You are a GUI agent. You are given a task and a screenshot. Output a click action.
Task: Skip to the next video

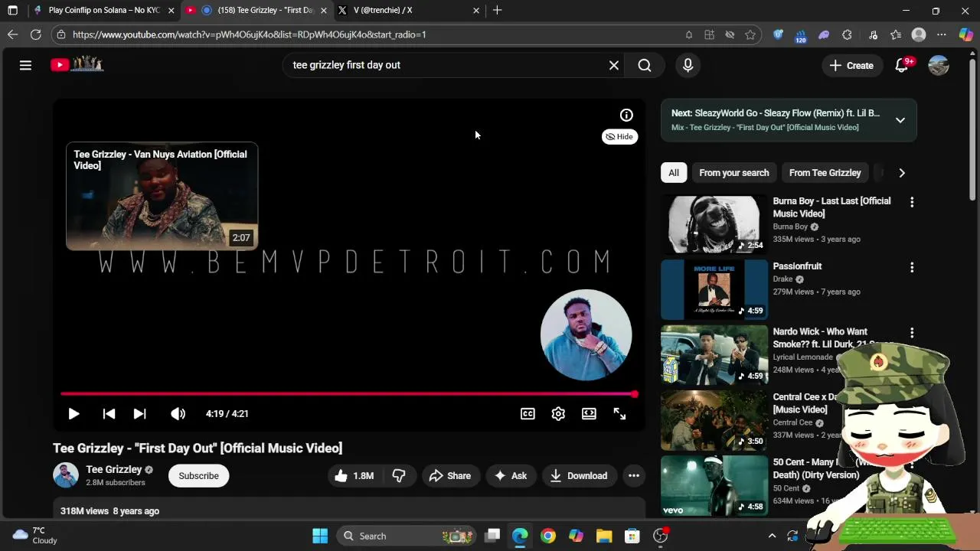click(x=139, y=413)
